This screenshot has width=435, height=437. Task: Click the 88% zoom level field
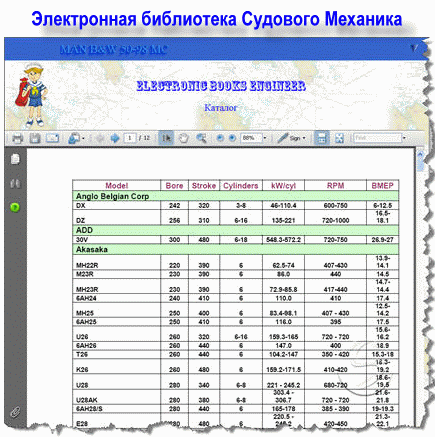(251, 138)
